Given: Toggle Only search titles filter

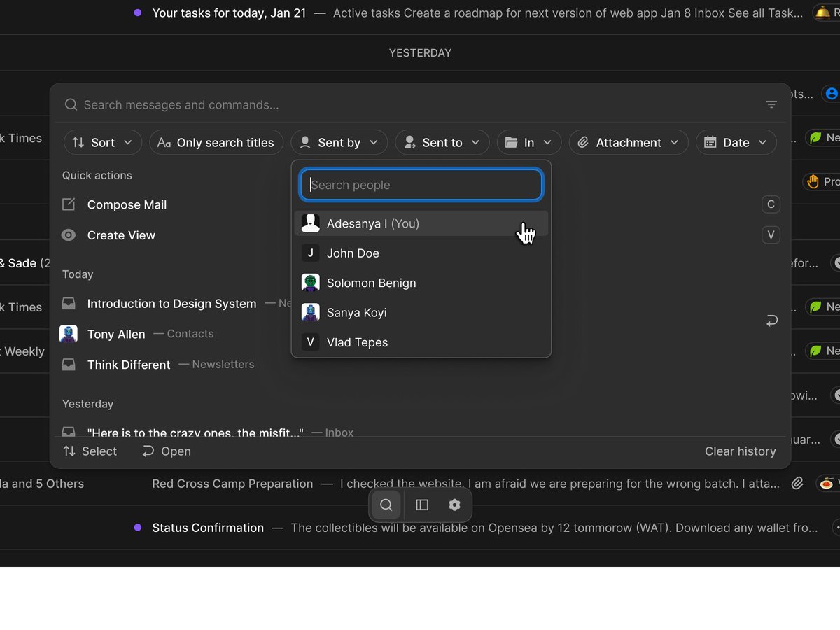Looking at the screenshot, I should tap(216, 143).
